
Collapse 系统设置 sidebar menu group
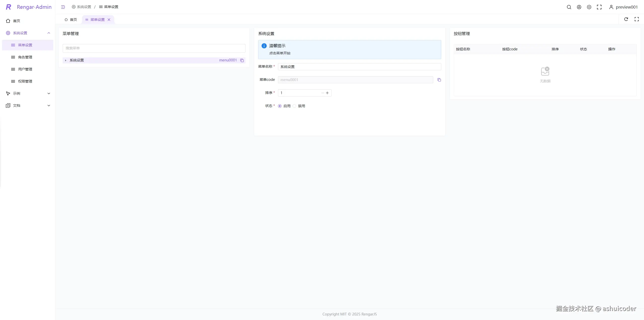click(49, 33)
